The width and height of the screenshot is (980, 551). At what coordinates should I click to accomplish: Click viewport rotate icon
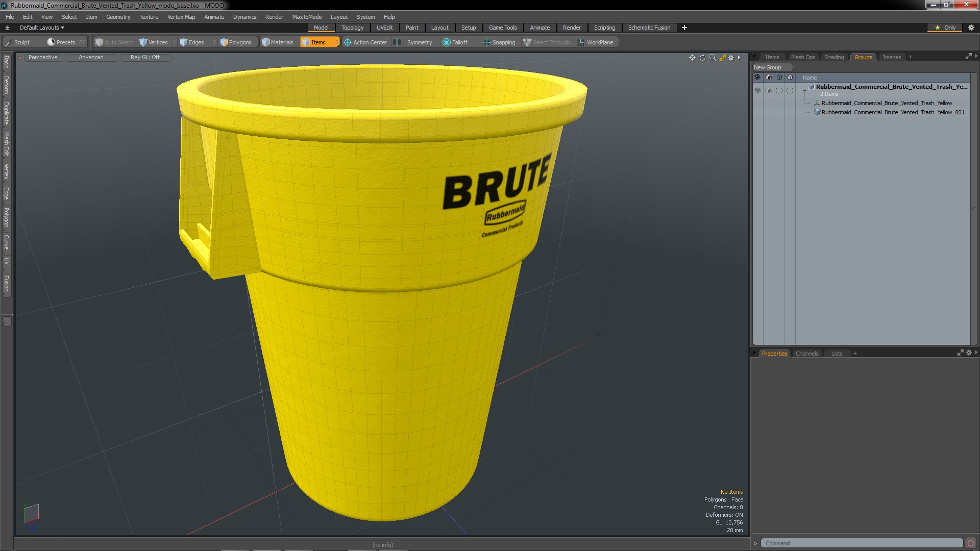click(x=702, y=58)
